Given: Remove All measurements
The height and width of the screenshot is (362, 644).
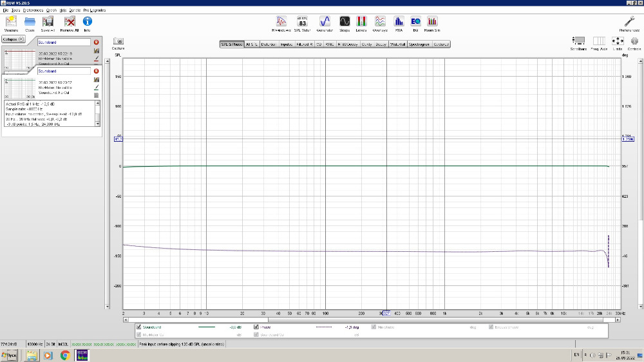Looking at the screenshot, I should pos(70,24).
